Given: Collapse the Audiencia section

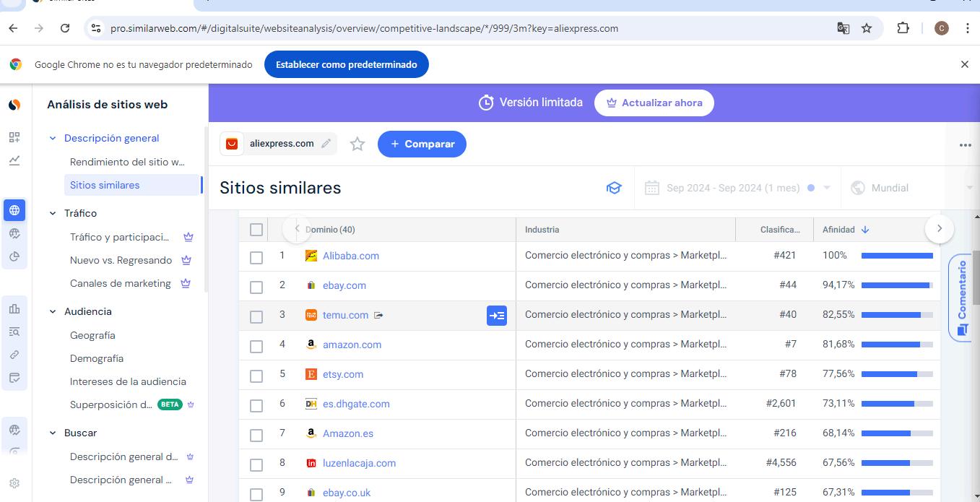Looking at the screenshot, I should (53, 311).
